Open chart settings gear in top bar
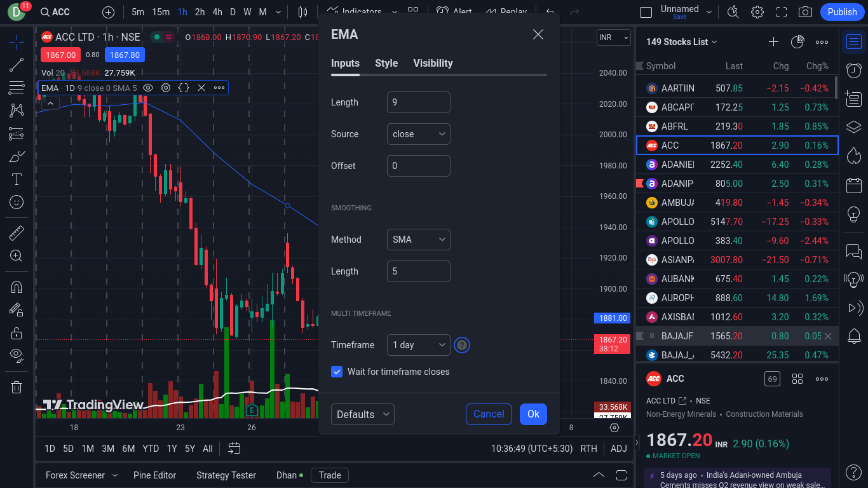The width and height of the screenshot is (868, 488). pyautogui.click(x=757, y=12)
